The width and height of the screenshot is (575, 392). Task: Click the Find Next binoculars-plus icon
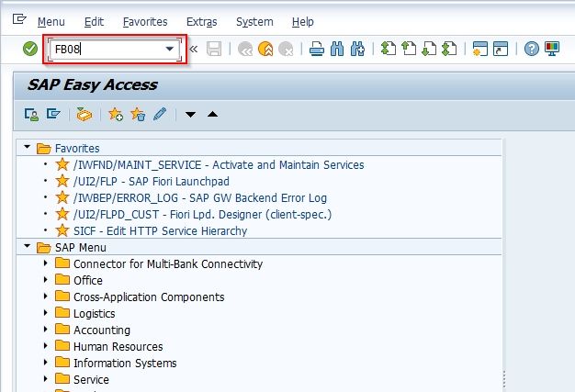tap(357, 49)
